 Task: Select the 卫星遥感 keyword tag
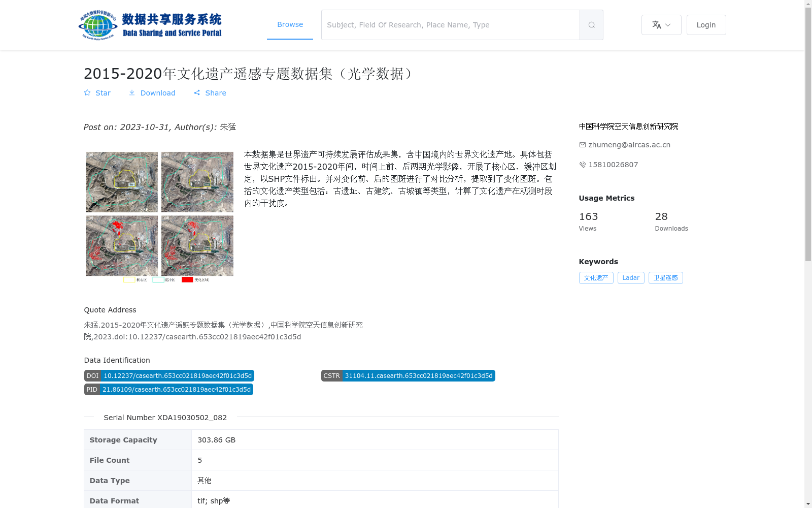tap(665, 278)
